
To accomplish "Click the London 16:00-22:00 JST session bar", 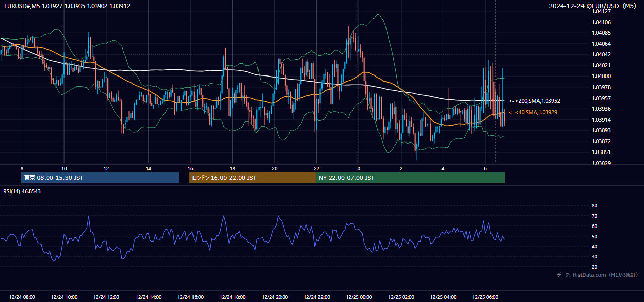I will click(x=252, y=178).
